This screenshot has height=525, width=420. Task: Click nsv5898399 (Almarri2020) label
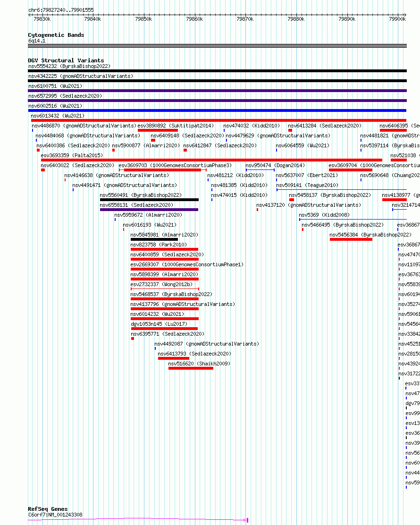pos(164,274)
